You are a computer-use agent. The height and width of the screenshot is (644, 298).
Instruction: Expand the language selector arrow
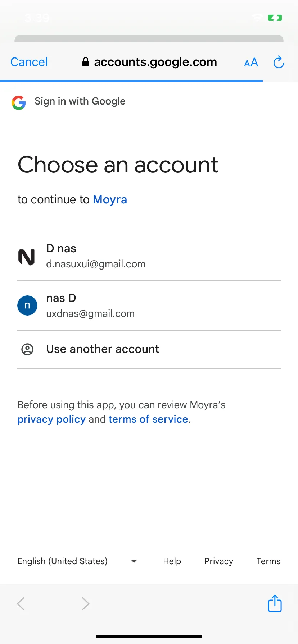(134, 561)
